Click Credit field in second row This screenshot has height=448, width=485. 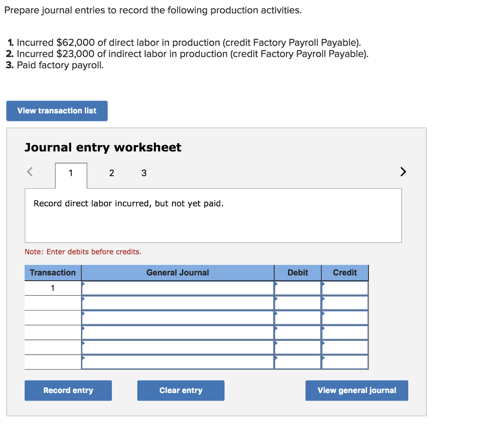[x=345, y=303]
